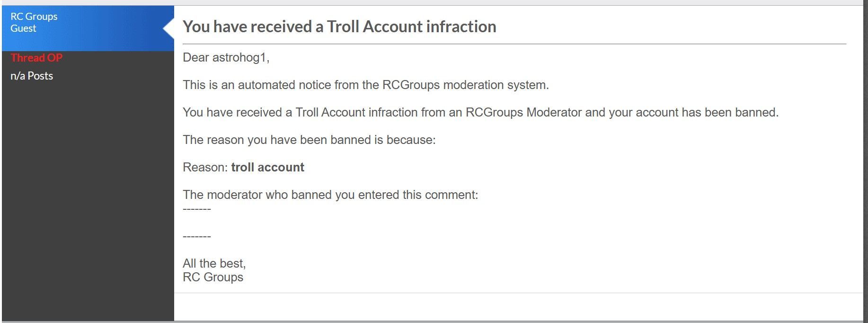Screen dimensions: 868x323
Task: Click the 'Dear astrohog1,' greeting line
Action: click(226, 58)
